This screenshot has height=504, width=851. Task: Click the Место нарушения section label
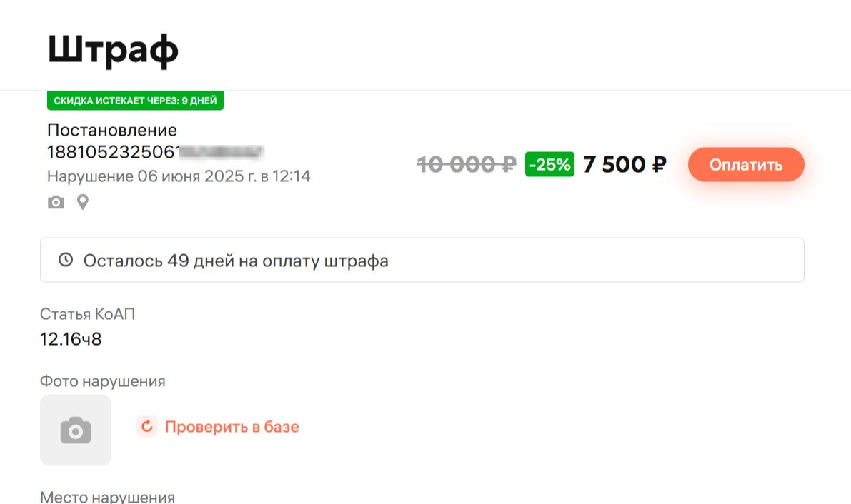pyautogui.click(x=107, y=497)
